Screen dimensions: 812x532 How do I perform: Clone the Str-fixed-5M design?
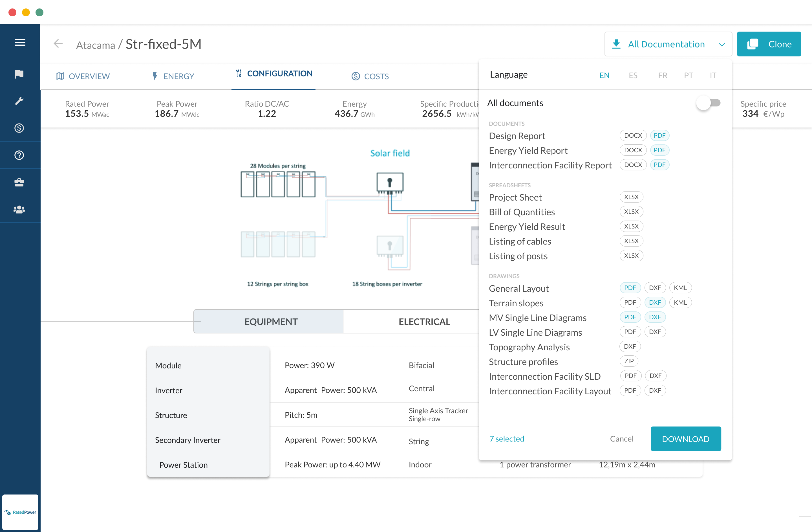coord(769,44)
